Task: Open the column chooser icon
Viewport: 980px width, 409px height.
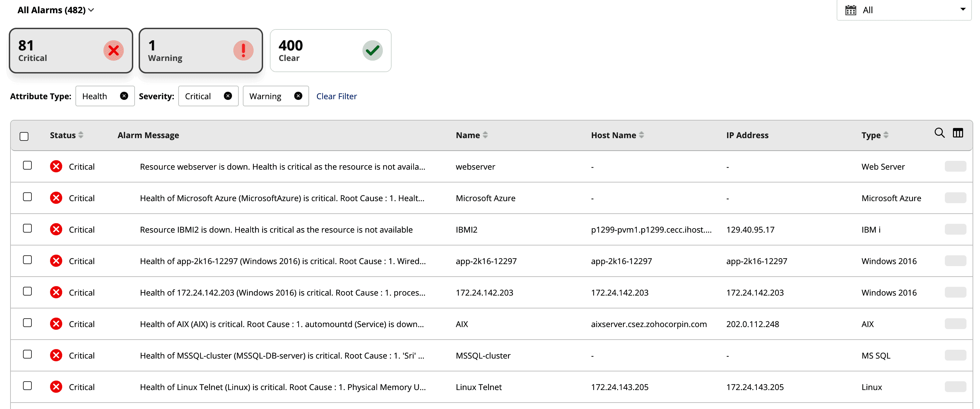Action: pos(958,133)
